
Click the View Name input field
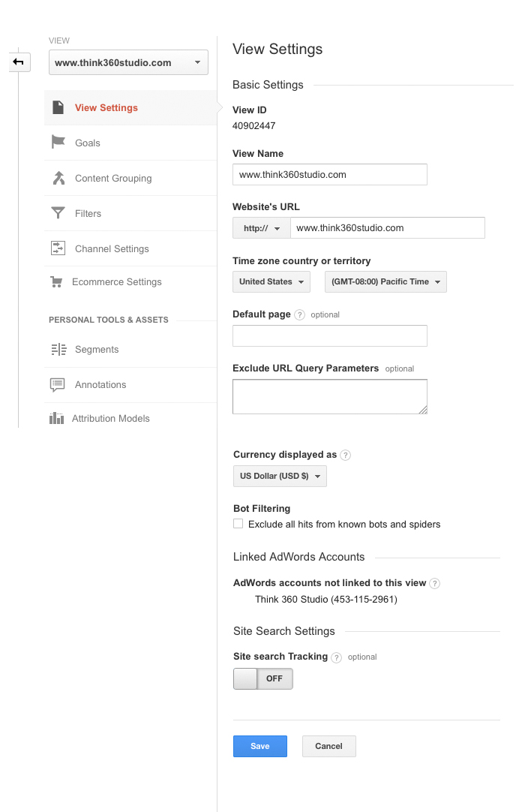tap(330, 175)
